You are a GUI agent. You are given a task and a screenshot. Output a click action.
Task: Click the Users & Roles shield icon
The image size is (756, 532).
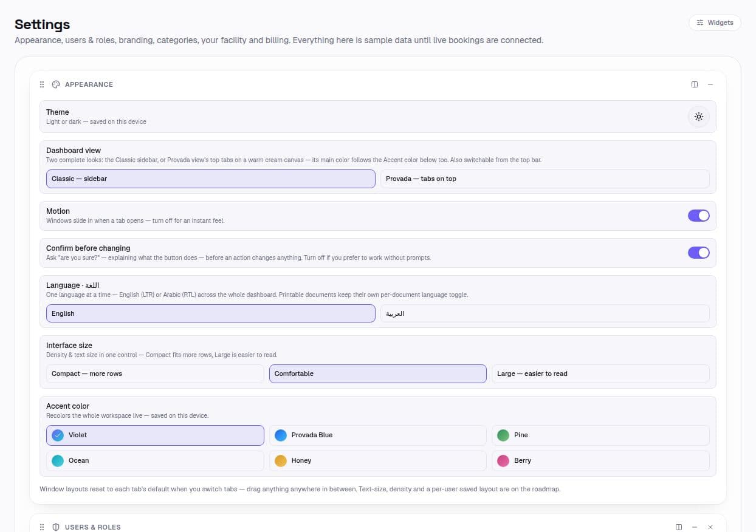click(56, 527)
